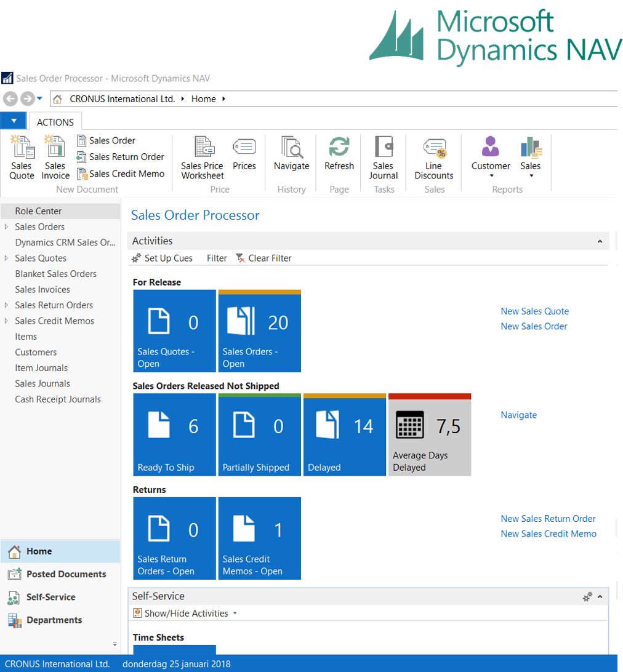
Task: Open Cash Receipt Journals
Action: 58,399
